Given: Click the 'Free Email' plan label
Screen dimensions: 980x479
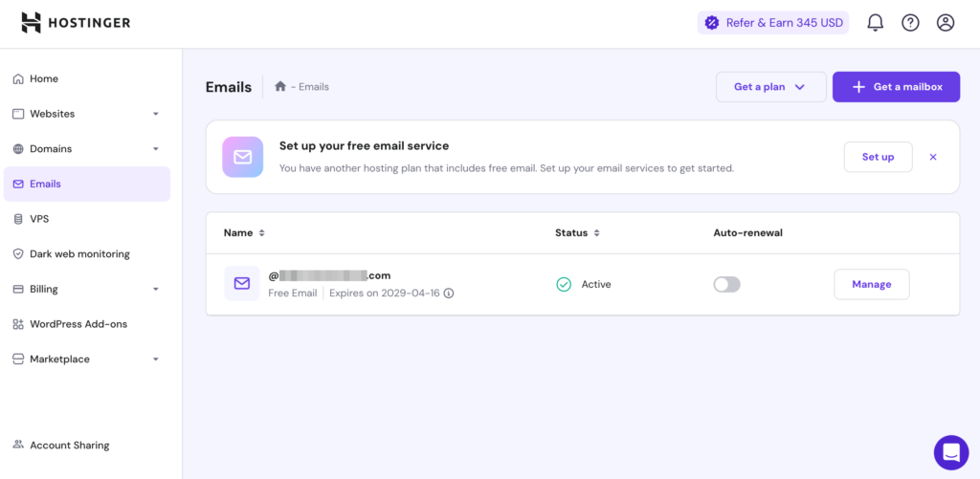Looking at the screenshot, I should (293, 293).
